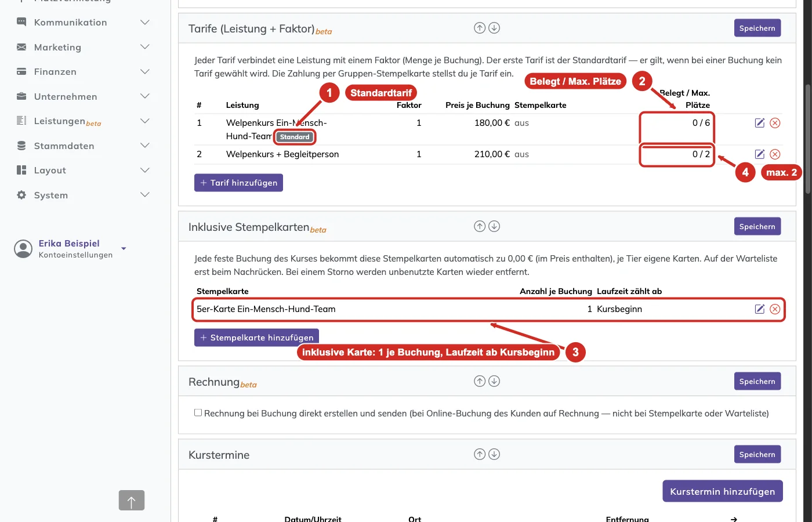This screenshot has width=812, height=522.
Task: Move Inklusive Stempelkarten section up
Action: [x=480, y=226]
